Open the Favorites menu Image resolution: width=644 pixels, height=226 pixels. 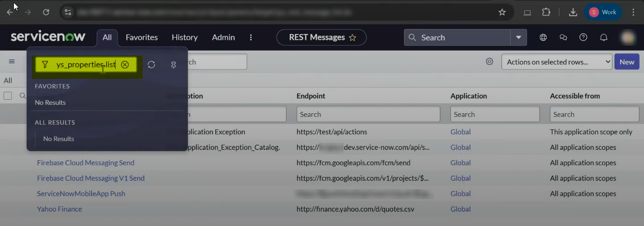(142, 38)
